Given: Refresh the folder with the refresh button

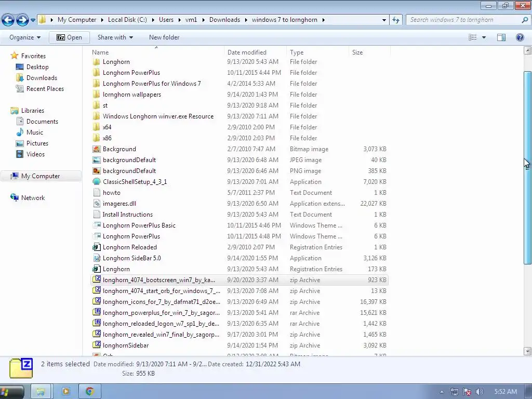Looking at the screenshot, I should point(396,20).
